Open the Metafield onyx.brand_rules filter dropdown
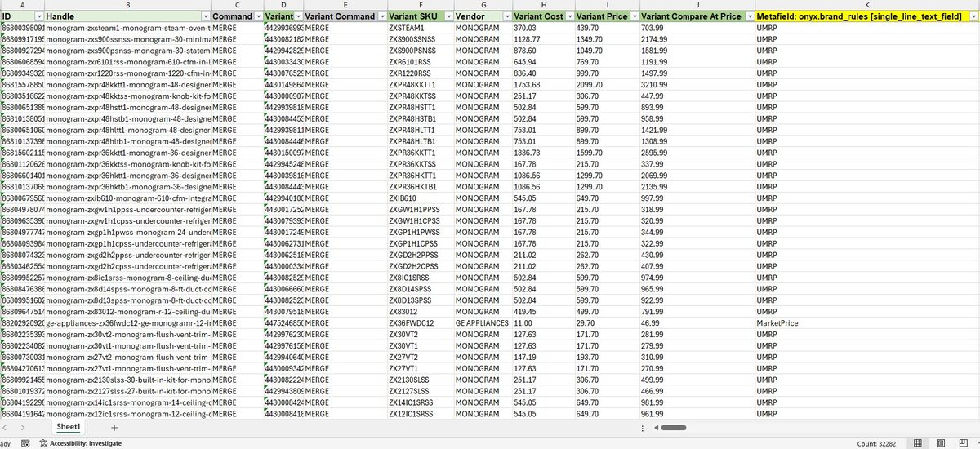This screenshot has width=980, height=449. pyautogui.click(x=972, y=16)
